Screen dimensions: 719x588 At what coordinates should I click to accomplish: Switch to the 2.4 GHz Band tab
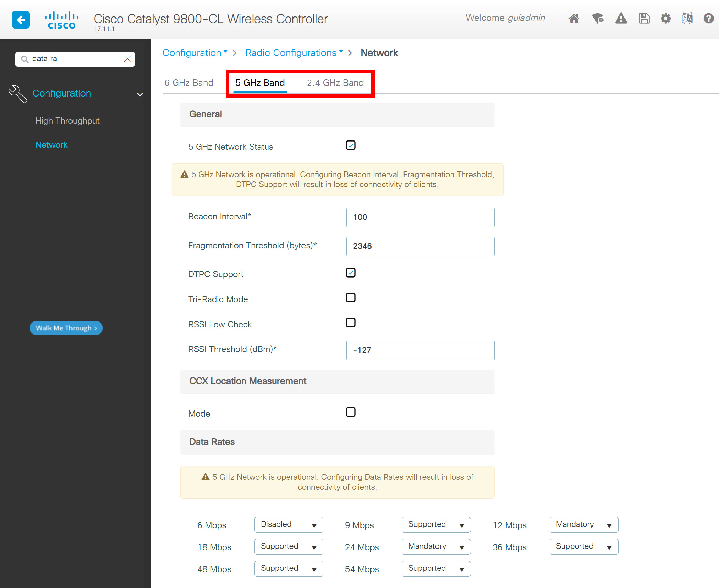pyautogui.click(x=335, y=83)
